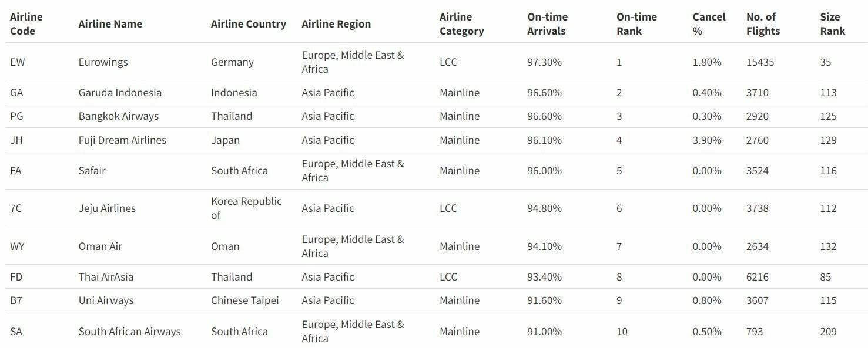
Task: Sort by On-time Arrivals header
Action: click(546, 24)
